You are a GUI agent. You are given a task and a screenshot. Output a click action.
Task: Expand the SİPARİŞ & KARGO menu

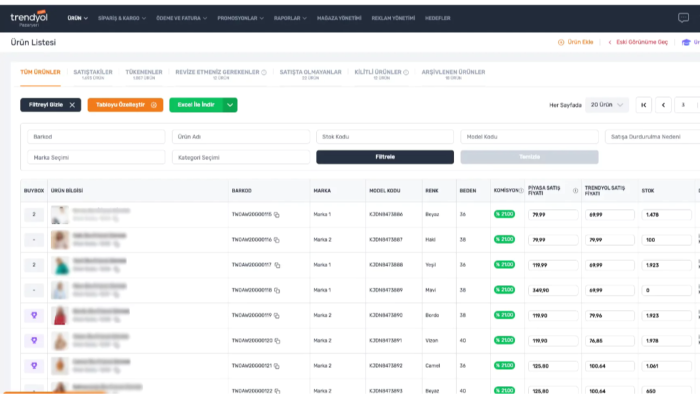tap(122, 18)
